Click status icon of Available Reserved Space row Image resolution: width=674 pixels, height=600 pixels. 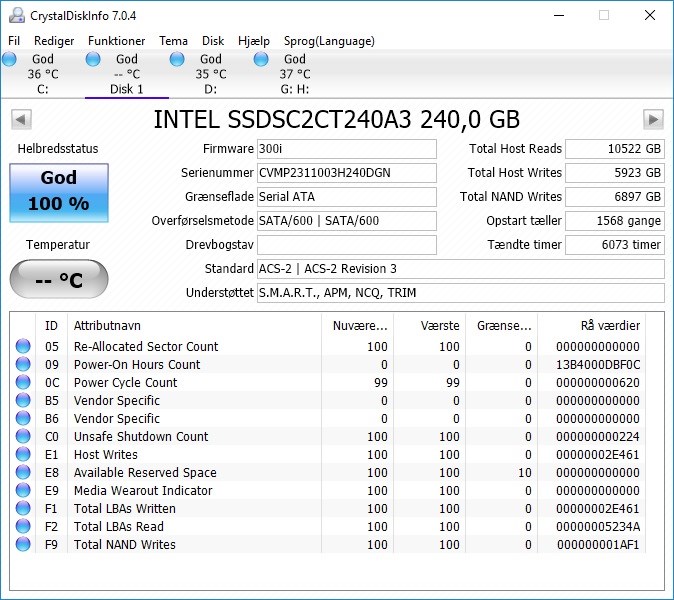coord(23,472)
